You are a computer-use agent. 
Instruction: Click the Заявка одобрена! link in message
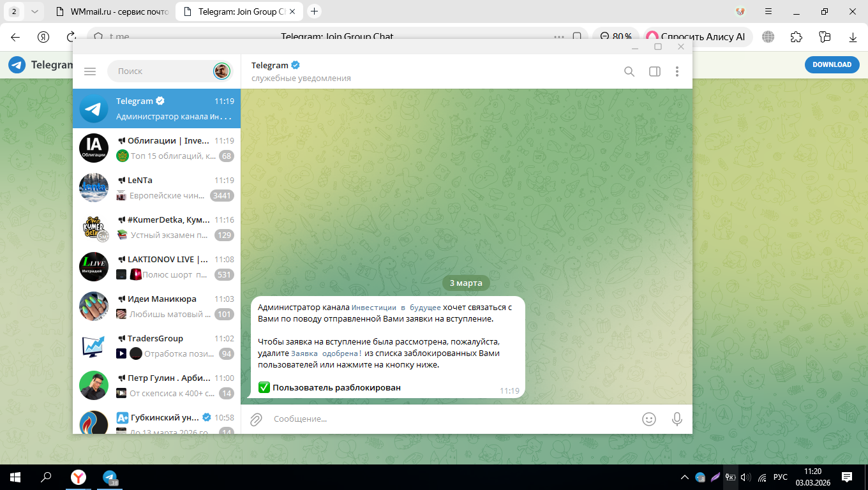pyautogui.click(x=327, y=353)
